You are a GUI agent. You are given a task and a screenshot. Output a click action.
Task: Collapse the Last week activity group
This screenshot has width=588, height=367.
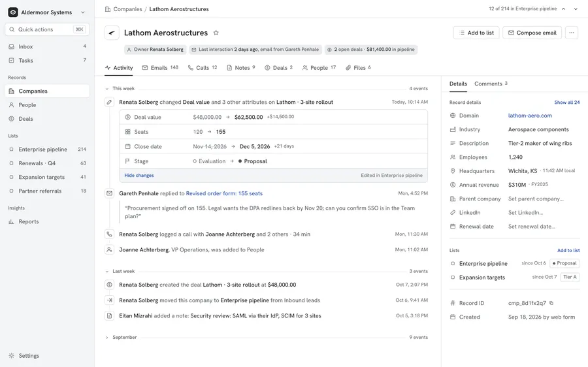coord(107,272)
